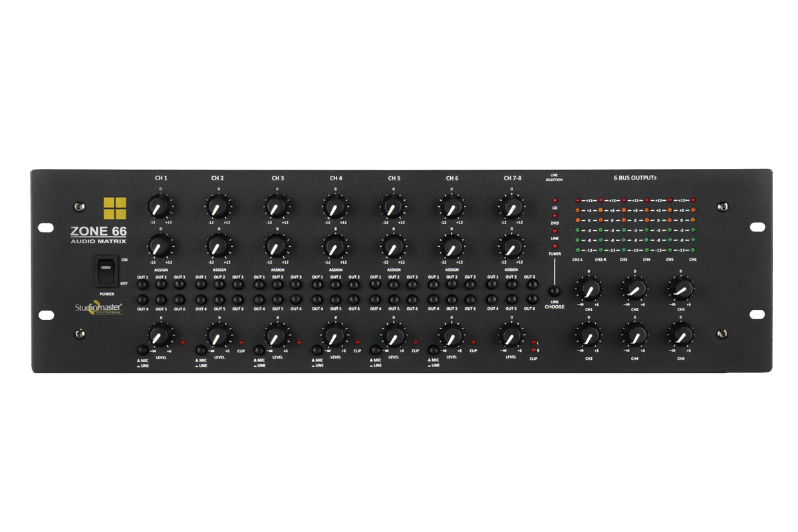Toggle the CH 5 MIC/LINE button
Viewport: 798px width, 532px height.
375,350
